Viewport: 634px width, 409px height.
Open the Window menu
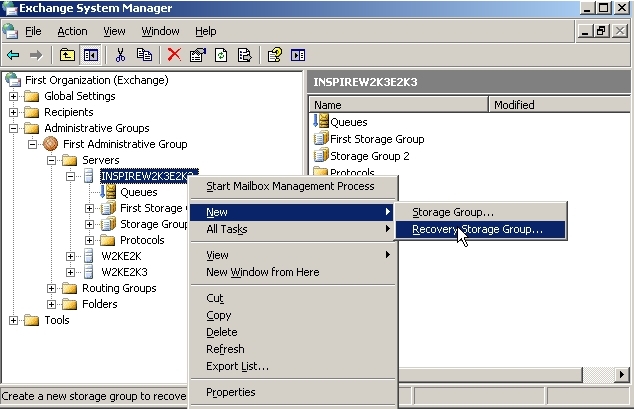tap(160, 31)
